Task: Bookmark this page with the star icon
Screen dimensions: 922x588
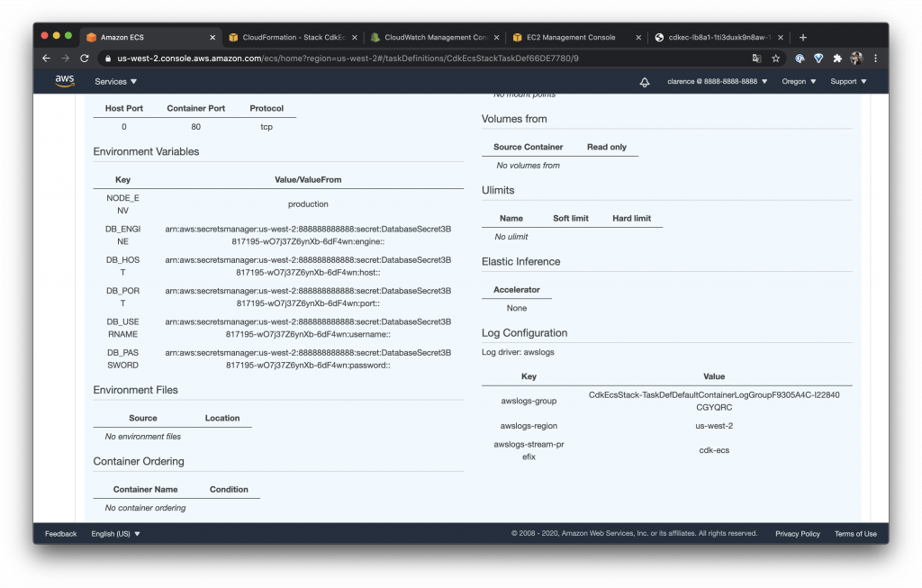Action: pos(775,59)
